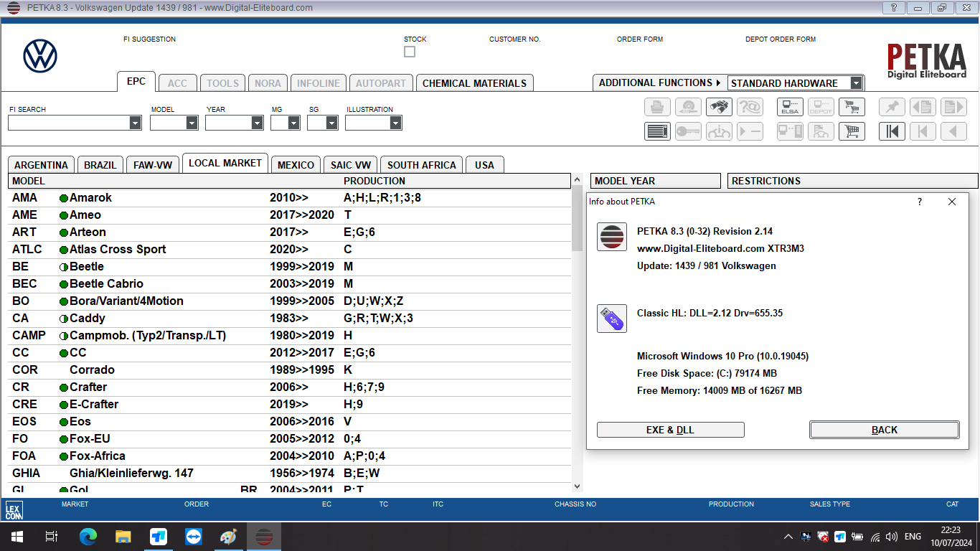The image size is (980, 551).
Task: Open the ELSA connection icon
Action: pos(790,108)
